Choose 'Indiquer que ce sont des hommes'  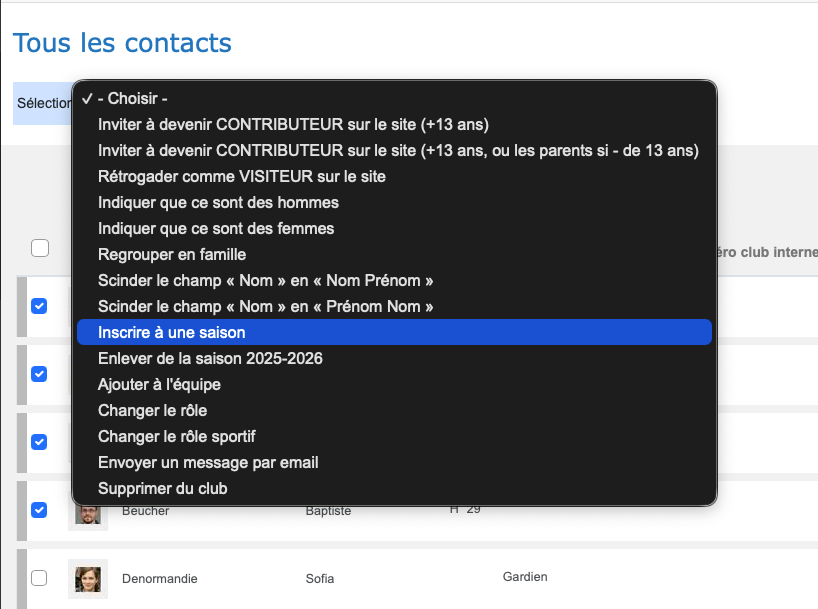(x=218, y=202)
